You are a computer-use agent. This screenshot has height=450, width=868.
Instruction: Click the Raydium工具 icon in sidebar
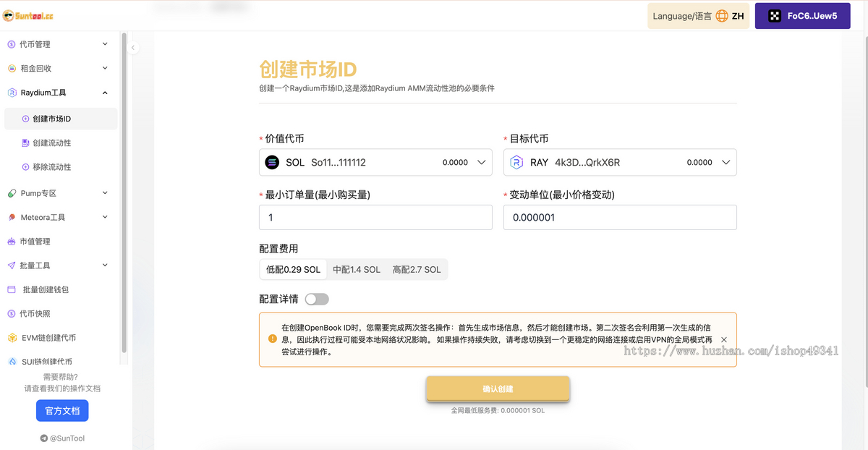click(12, 93)
